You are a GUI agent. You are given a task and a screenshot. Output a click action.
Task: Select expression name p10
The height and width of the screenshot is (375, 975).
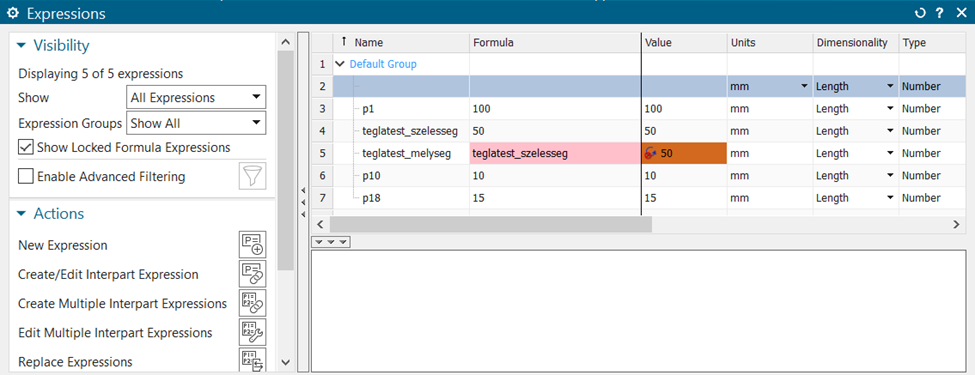pyautogui.click(x=371, y=176)
